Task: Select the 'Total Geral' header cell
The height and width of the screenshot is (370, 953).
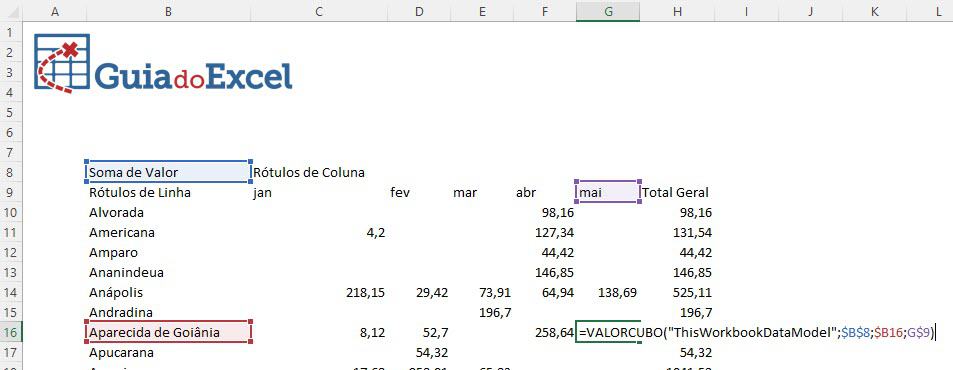Action: pyautogui.click(x=676, y=193)
